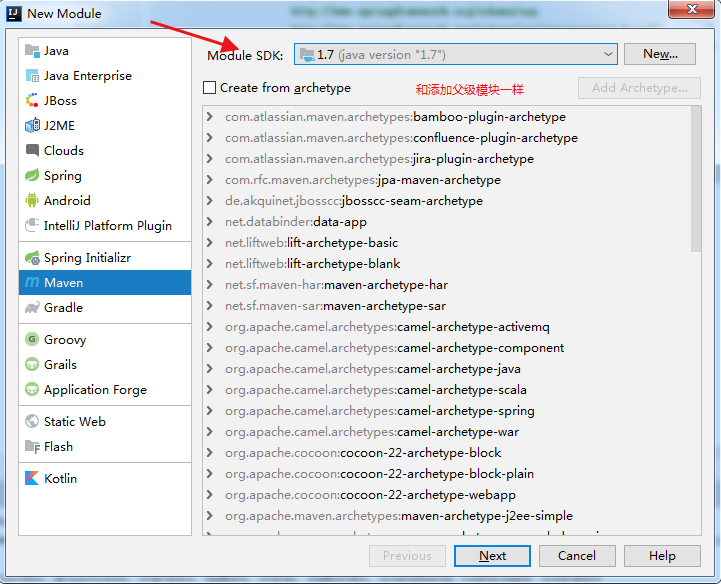721x584 pixels.
Task: Select cocoon-22-archetype-block row
Action: point(447,452)
